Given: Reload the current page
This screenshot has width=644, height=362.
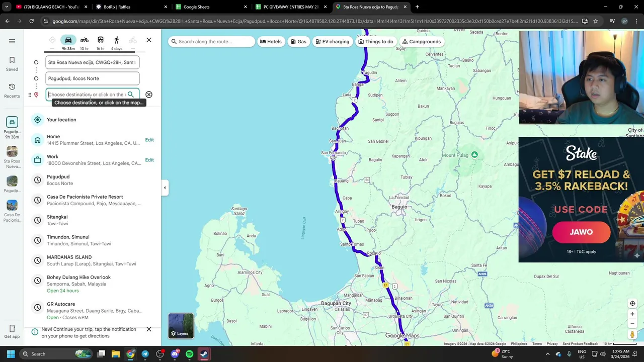Looking at the screenshot, I should [x=31, y=21].
